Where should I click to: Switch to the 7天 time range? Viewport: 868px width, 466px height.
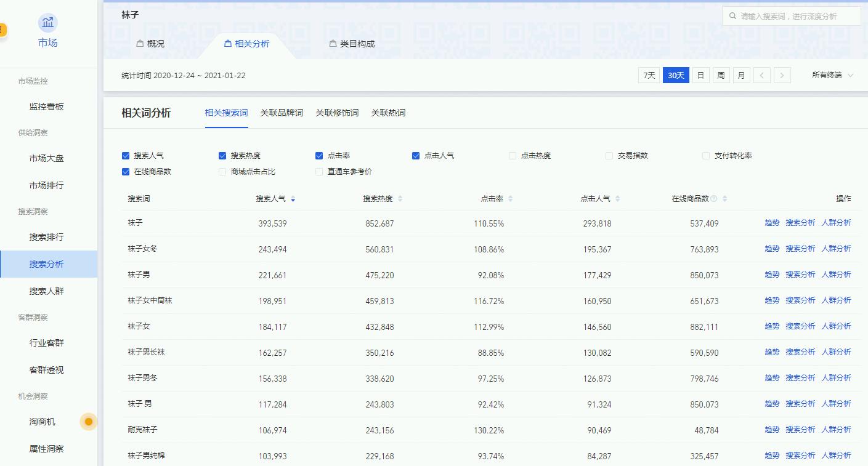click(649, 74)
